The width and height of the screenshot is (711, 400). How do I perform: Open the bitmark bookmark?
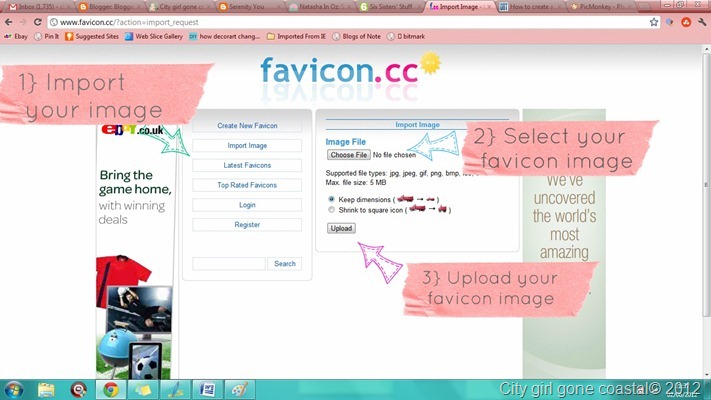[x=406, y=36]
